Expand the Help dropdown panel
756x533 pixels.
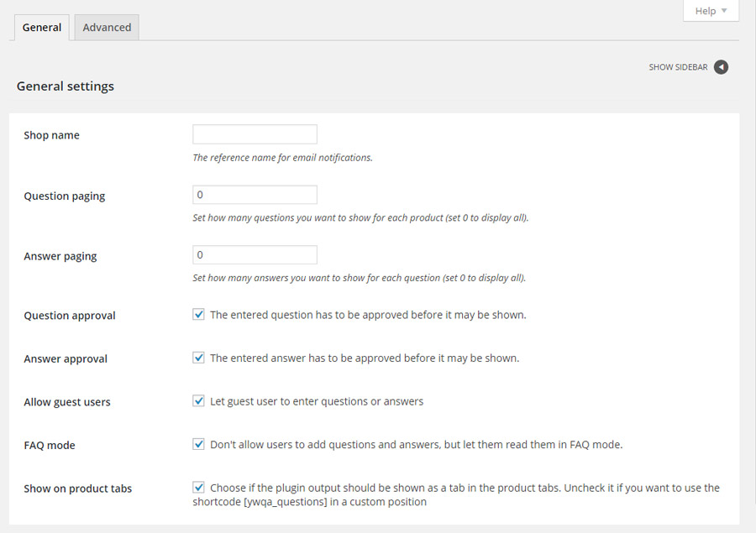pyautogui.click(x=711, y=11)
